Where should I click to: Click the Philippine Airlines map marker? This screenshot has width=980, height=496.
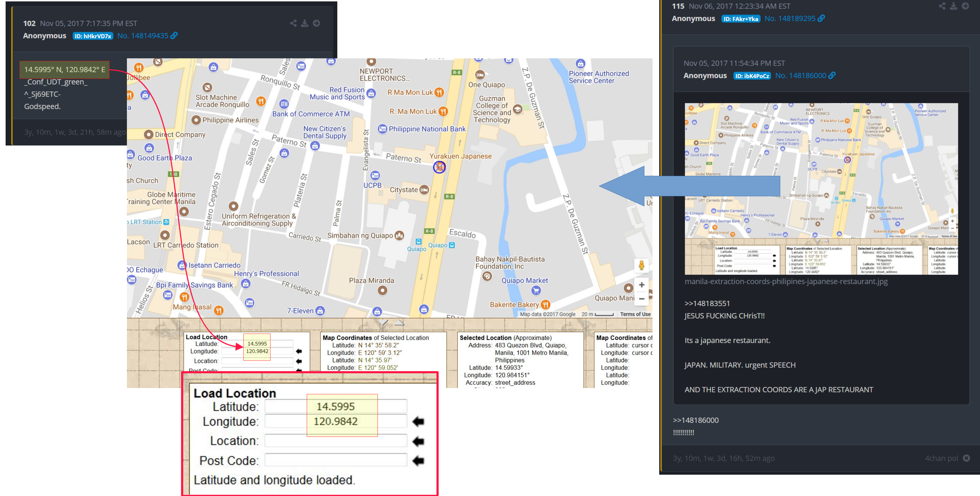tap(196, 120)
